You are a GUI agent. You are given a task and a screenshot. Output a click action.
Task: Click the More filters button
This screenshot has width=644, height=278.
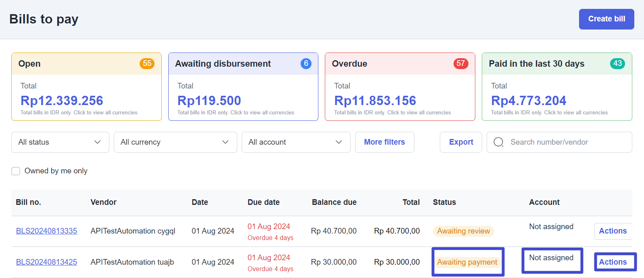click(x=384, y=142)
